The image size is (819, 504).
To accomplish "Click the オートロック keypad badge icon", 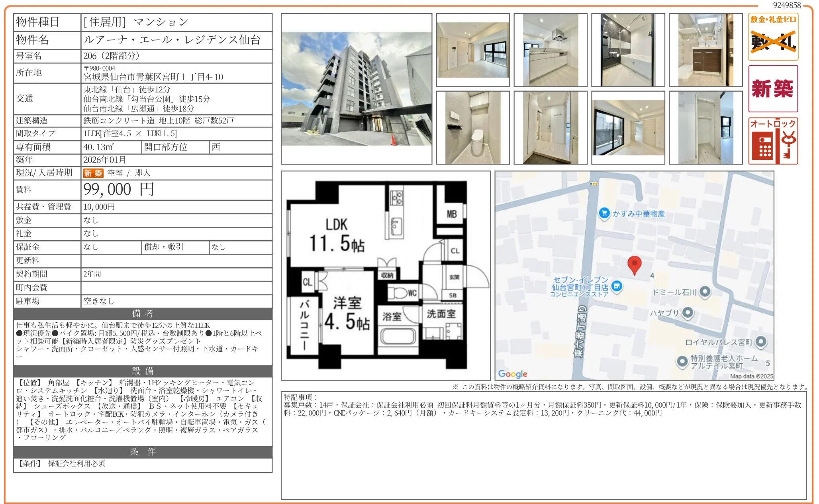I will pyautogui.click(x=773, y=141).
